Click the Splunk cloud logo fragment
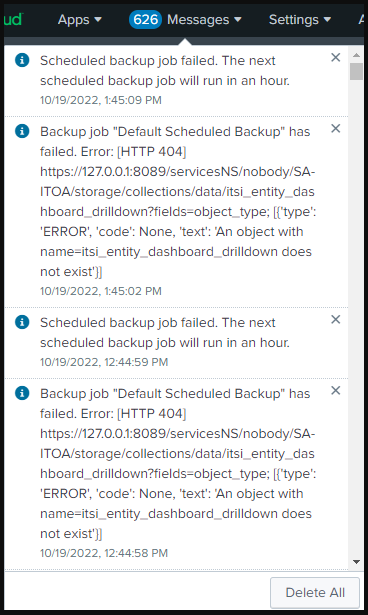 tap(13, 20)
